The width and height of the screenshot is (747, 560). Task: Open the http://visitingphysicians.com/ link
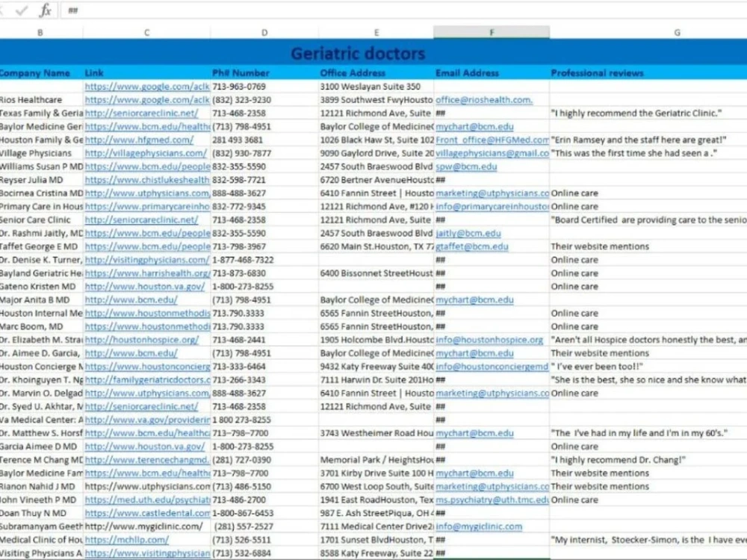coord(146,260)
